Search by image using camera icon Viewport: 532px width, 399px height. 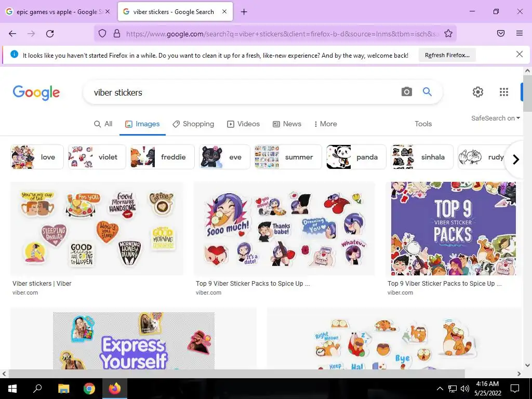click(406, 91)
